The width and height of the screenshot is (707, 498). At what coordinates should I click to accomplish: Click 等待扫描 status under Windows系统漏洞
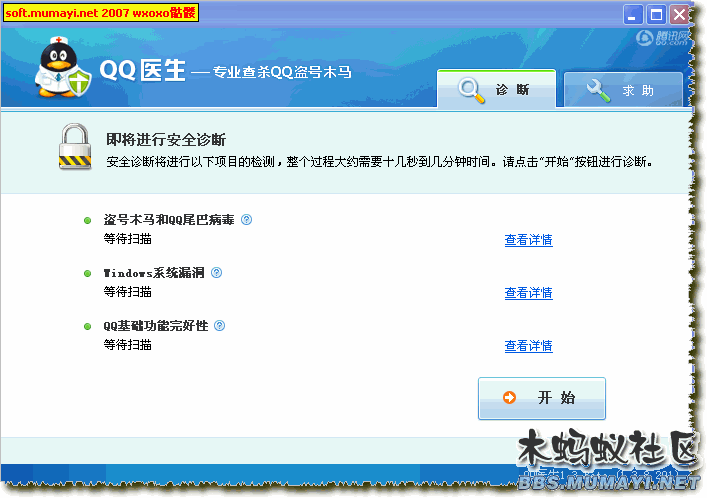[x=128, y=292]
